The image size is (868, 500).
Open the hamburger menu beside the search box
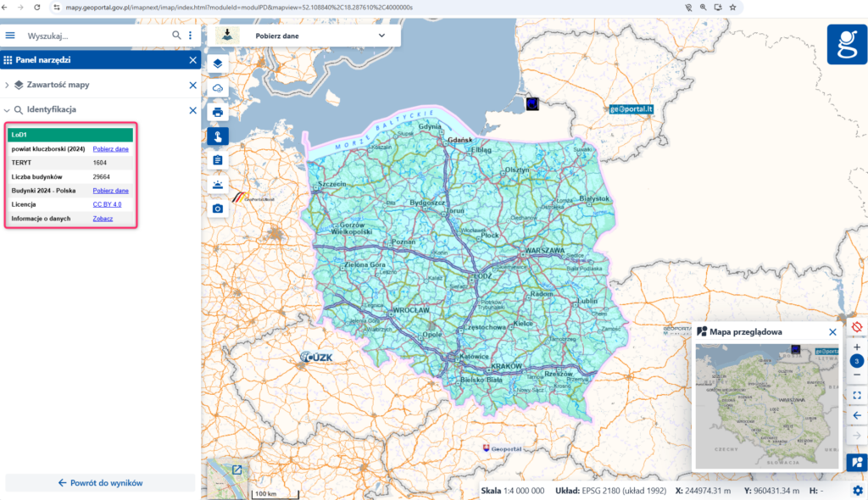(x=10, y=36)
